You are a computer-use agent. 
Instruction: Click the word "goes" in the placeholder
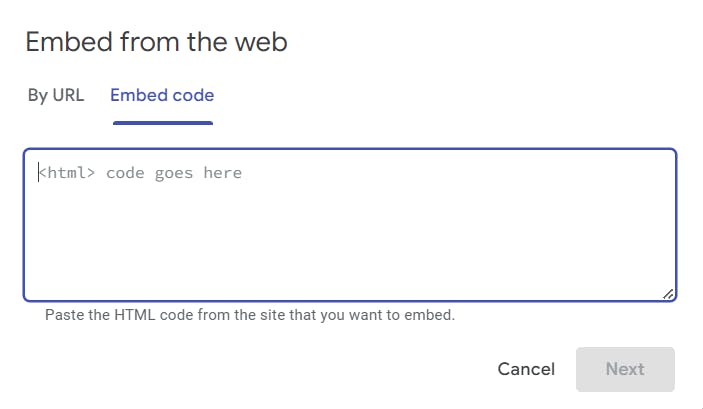pos(174,173)
